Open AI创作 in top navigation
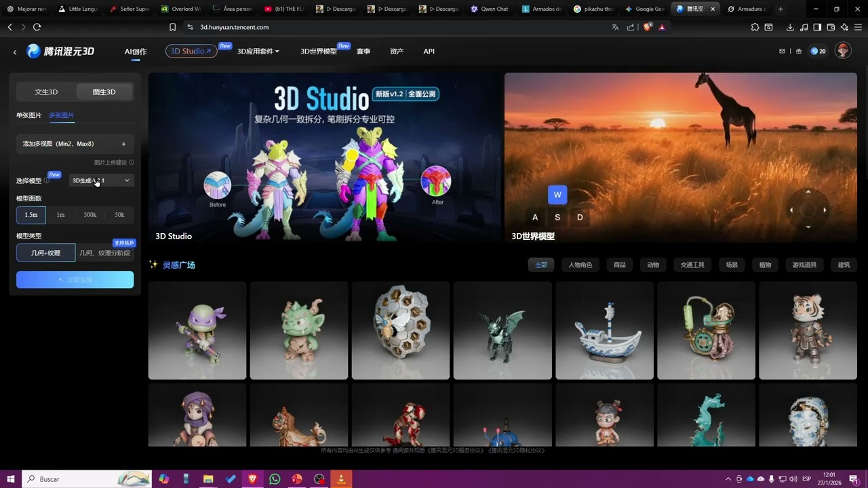The width and height of the screenshot is (868, 488). point(136,52)
